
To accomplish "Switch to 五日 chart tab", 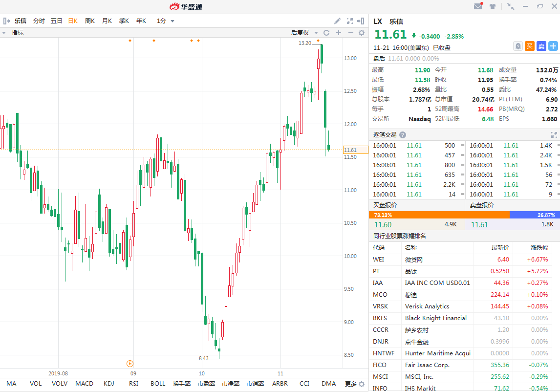I will pos(56,21).
